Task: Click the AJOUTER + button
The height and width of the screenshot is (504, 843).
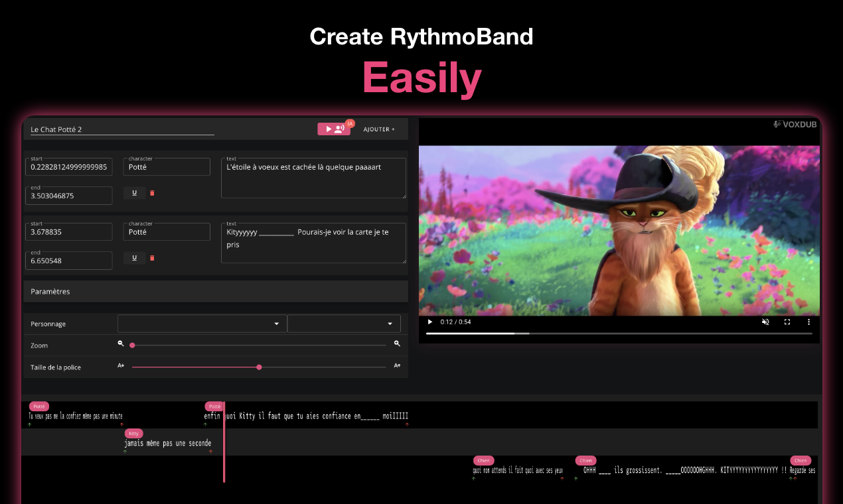Action: coord(379,129)
